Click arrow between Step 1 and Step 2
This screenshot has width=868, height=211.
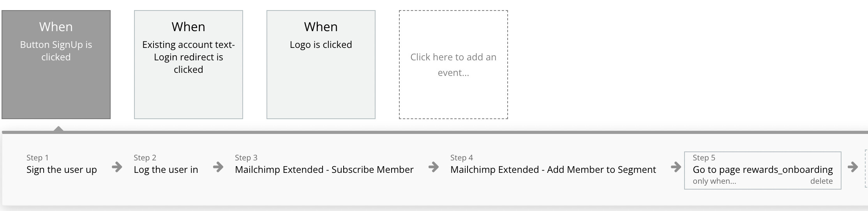click(x=117, y=167)
